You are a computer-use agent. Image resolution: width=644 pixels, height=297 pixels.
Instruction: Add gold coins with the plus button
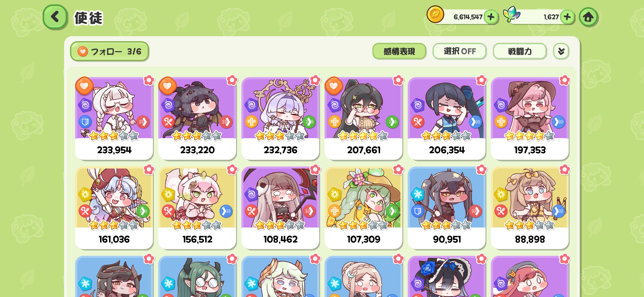[x=491, y=17]
